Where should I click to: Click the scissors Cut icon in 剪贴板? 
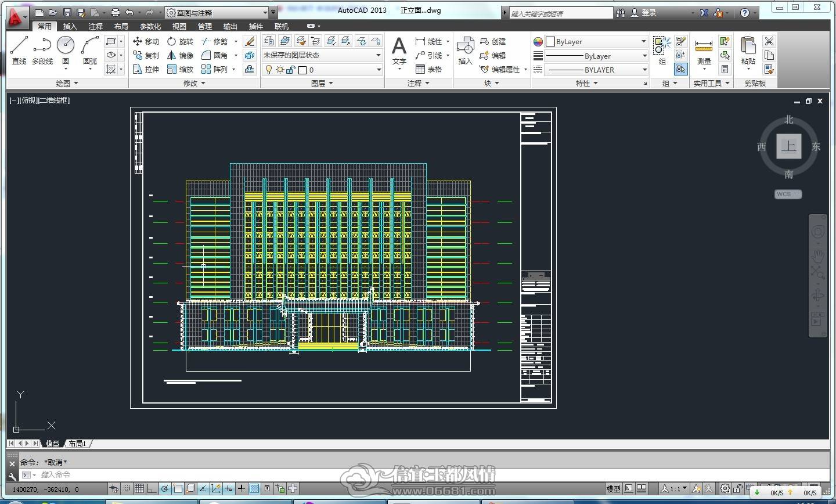[x=769, y=41]
